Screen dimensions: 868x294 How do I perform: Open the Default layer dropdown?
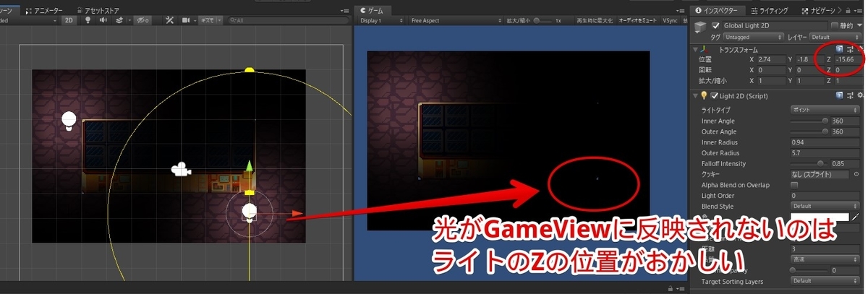[x=835, y=36]
